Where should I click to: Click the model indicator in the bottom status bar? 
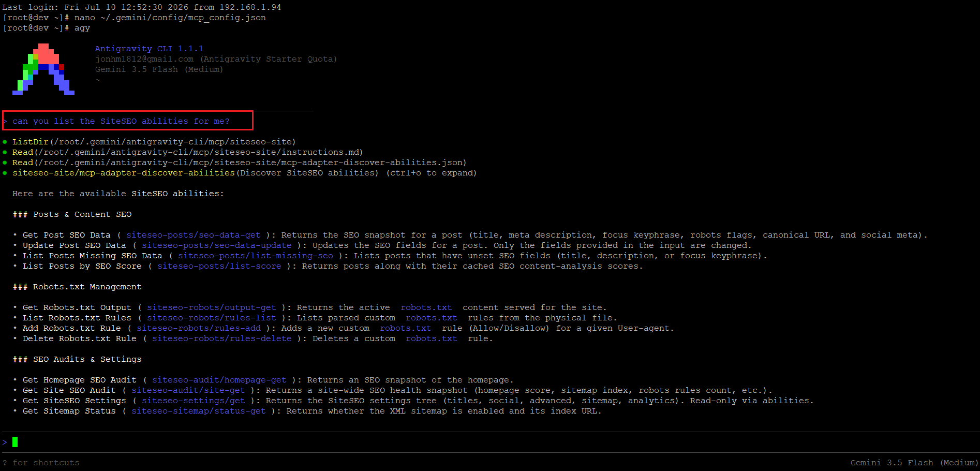(914, 463)
